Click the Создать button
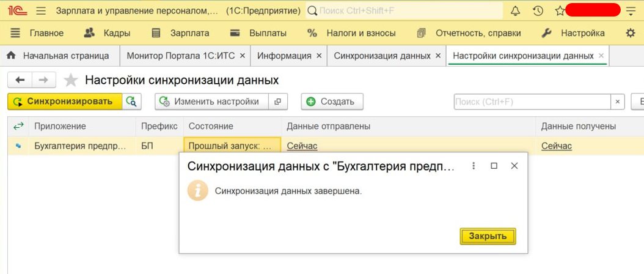This screenshot has width=644, height=274. (332, 102)
